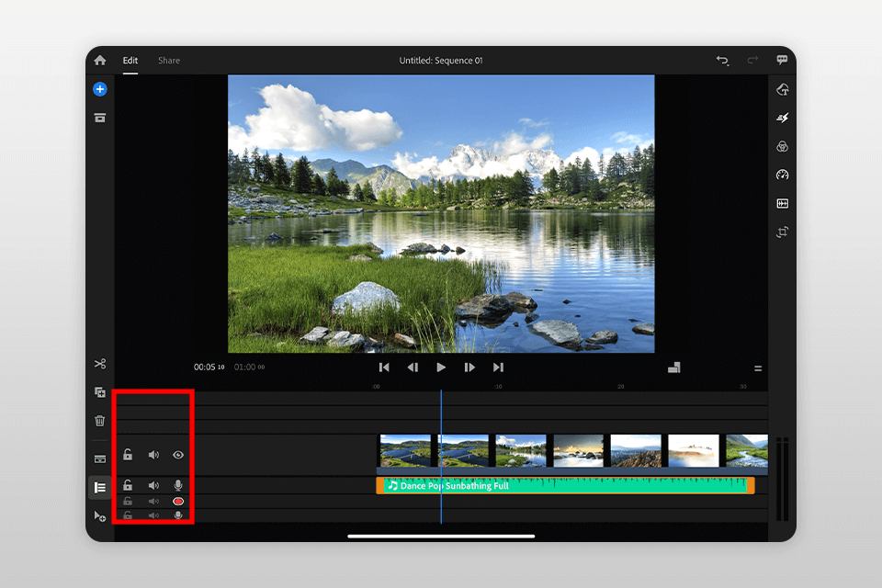Toggle lock on the Dance Pop audio track
Screen dimensions: 882x588
[x=128, y=485]
